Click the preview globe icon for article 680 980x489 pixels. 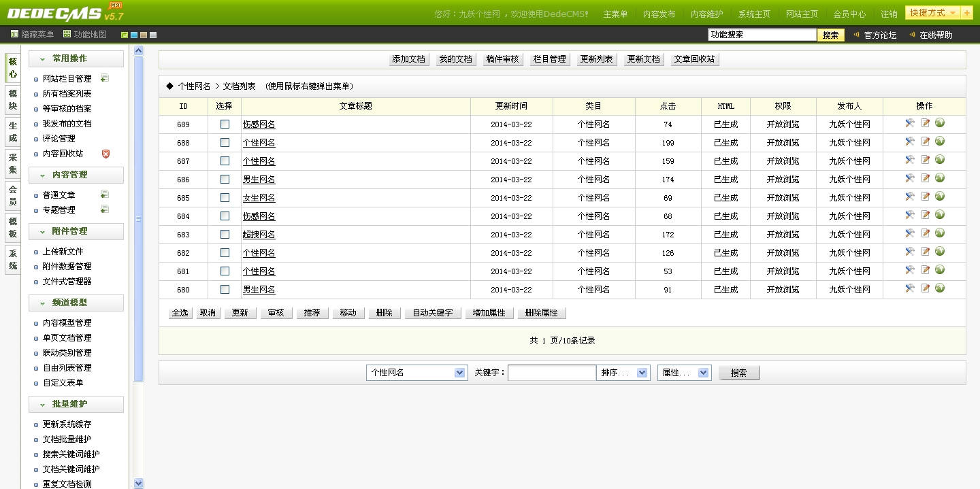pos(940,288)
